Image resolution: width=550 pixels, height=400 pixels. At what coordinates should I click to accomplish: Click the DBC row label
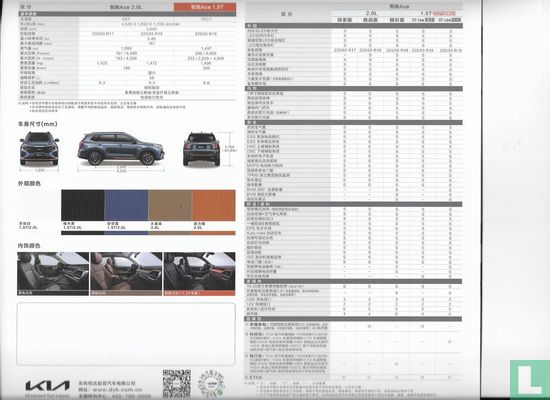click(x=263, y=151)
